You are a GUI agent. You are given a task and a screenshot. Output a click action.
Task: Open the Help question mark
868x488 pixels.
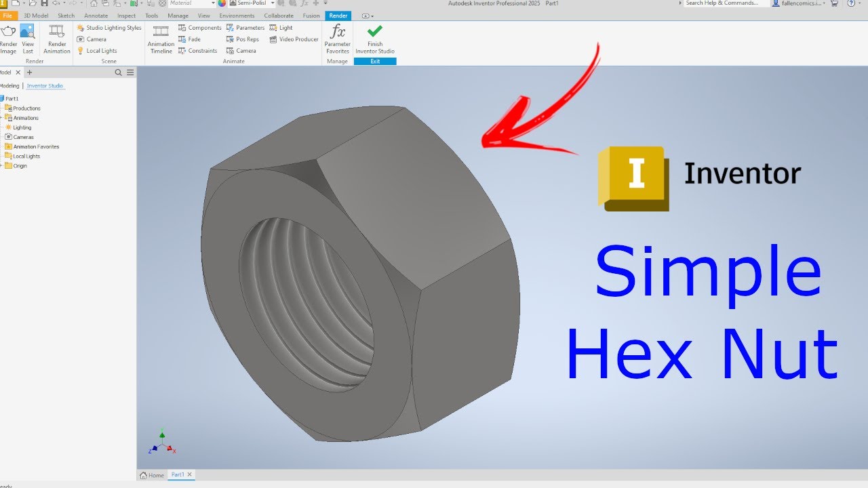tap(851, 3)
